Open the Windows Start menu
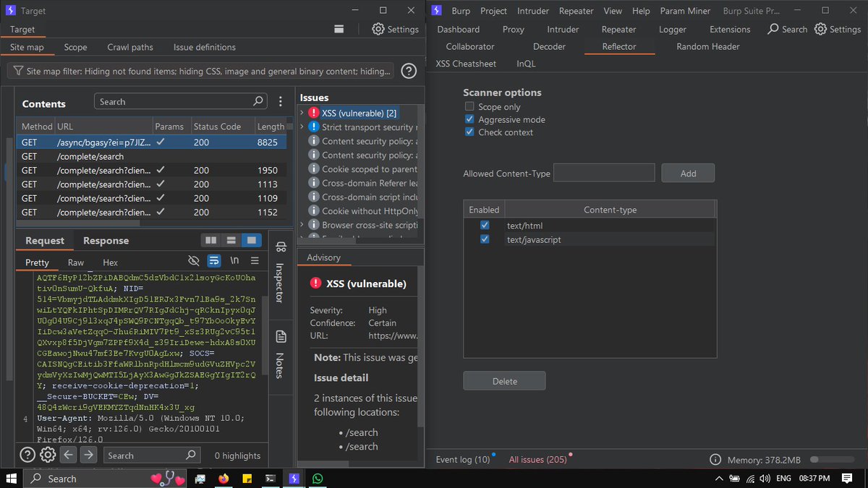Image resolution: width=868 pixels, height=488 pixels. click(x=12, y=478)
